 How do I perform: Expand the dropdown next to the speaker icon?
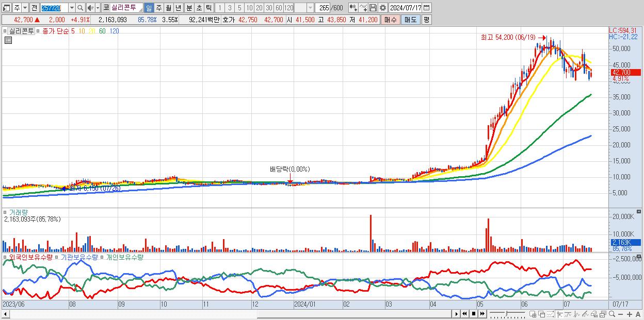[x=98, y=8]
